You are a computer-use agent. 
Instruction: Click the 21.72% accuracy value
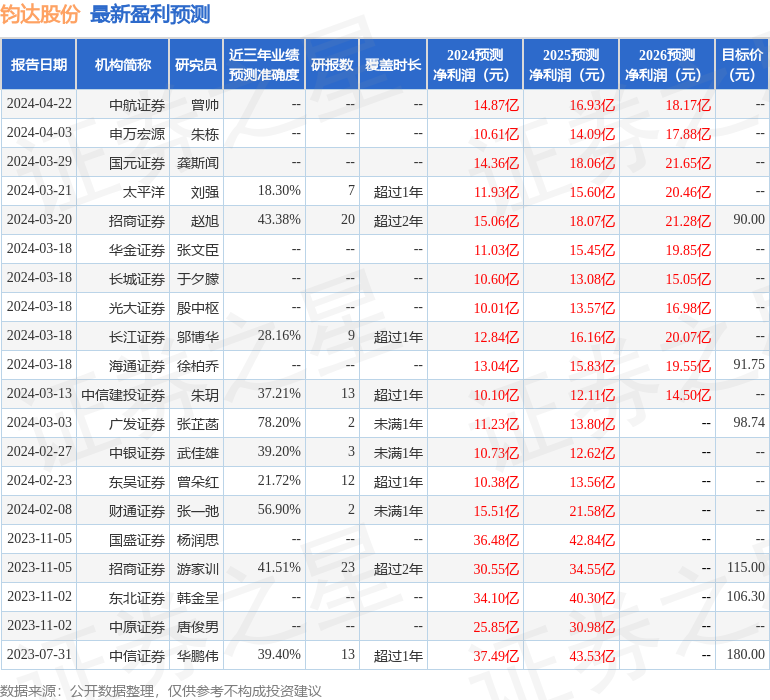pos(279,480)
